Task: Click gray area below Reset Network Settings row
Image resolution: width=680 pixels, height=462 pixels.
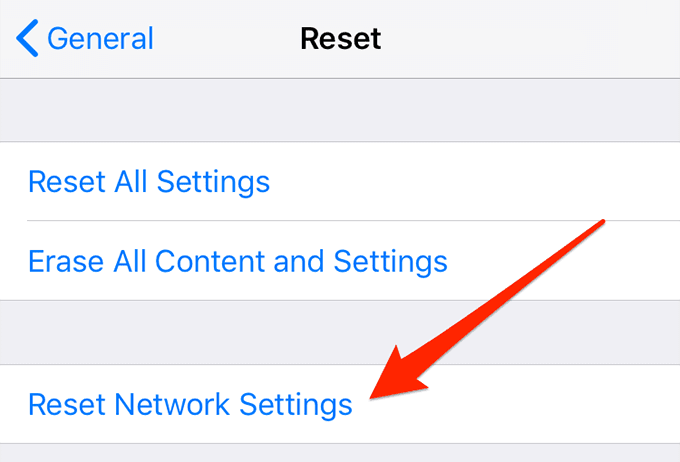Action: click(x=340, y=453)
